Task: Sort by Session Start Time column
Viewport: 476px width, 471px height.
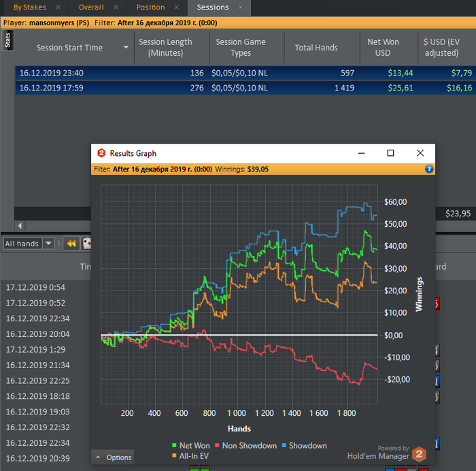Action: pyautogui.click(x=69, y=48)
